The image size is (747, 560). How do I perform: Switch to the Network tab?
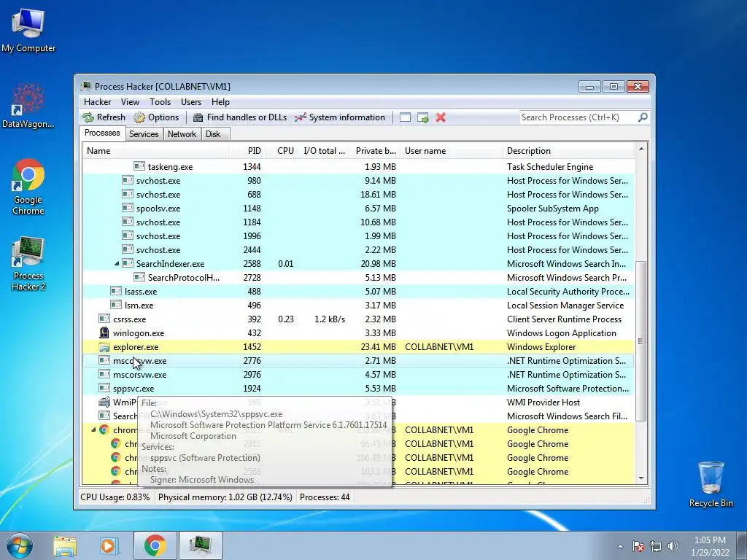[182, 134]
